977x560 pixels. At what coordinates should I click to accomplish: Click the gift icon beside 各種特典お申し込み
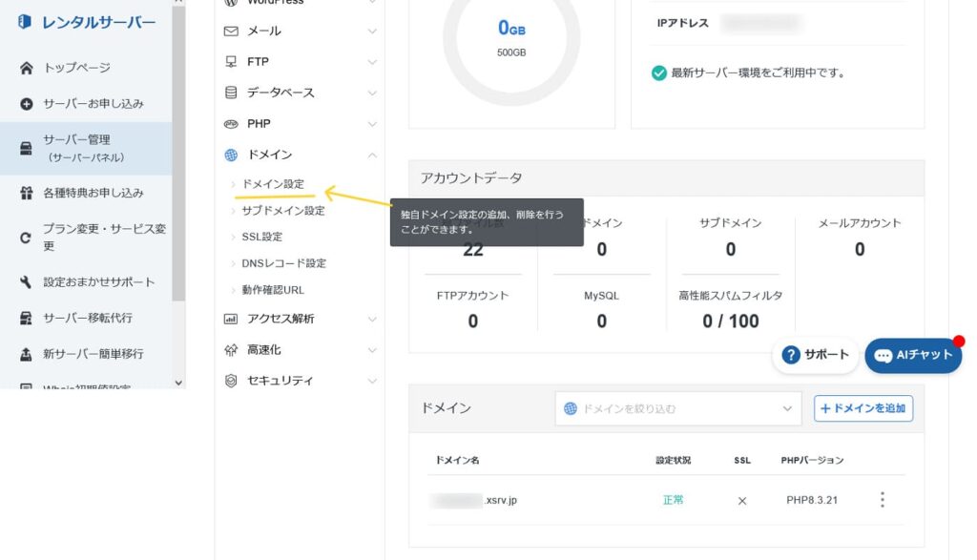coord(26,193)
